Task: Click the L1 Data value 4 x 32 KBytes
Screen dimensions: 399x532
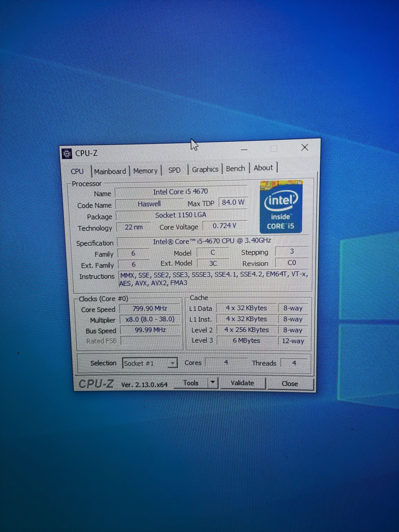Action: pyautogui.click(x=246, y=308)
